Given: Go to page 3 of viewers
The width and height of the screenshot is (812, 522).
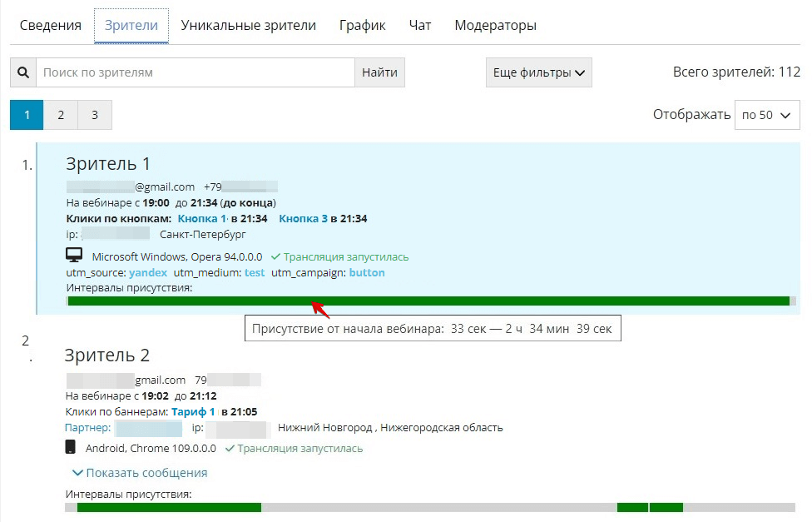Looking at the screenshot, I should (95, 115).
